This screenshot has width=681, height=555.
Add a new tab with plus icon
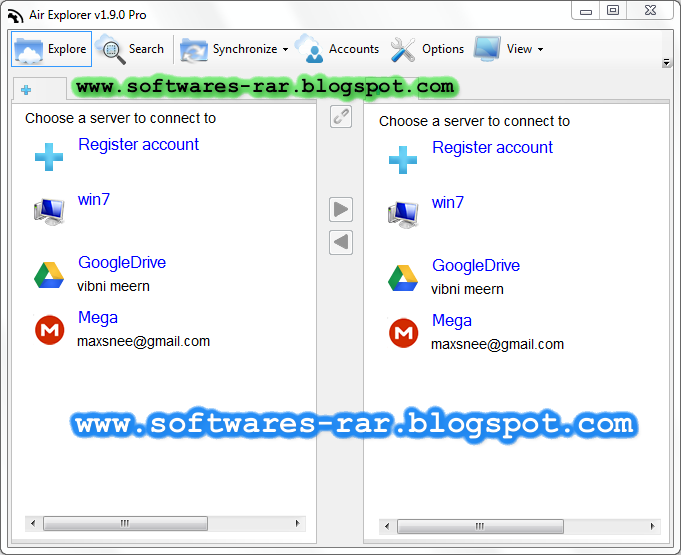click(x=26, y=90)
